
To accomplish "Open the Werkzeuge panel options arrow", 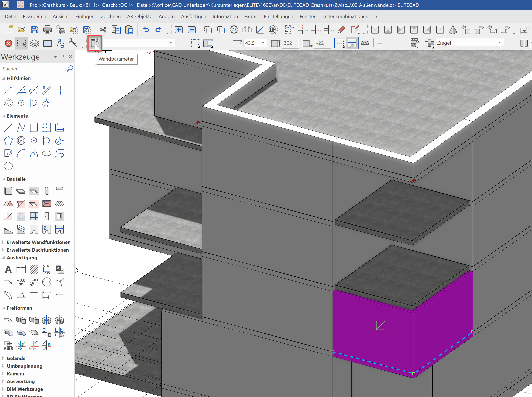I will tap(55, 57).
